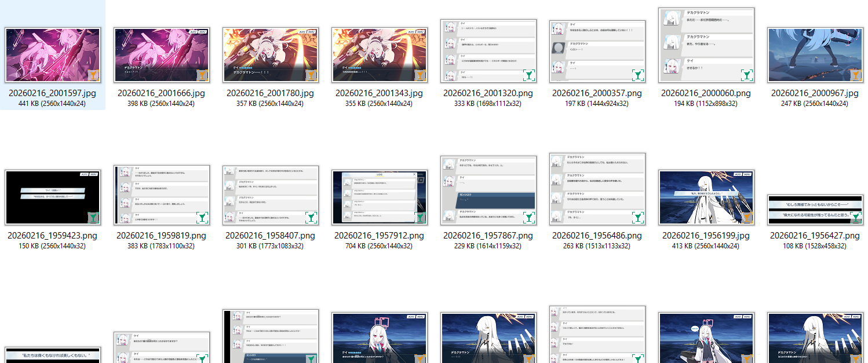Select the thumbnail of 20260216_2001666.jpg

(162, 55)
